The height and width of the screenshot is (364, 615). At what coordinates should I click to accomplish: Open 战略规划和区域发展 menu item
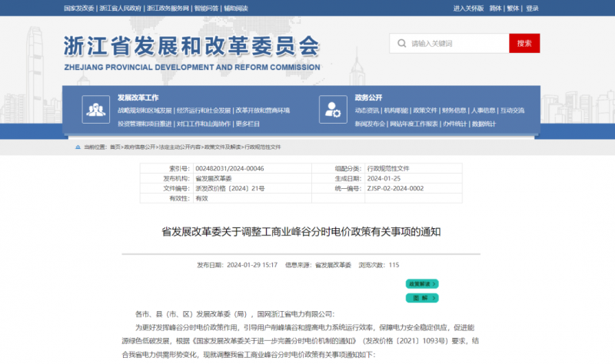coord(145,111)
